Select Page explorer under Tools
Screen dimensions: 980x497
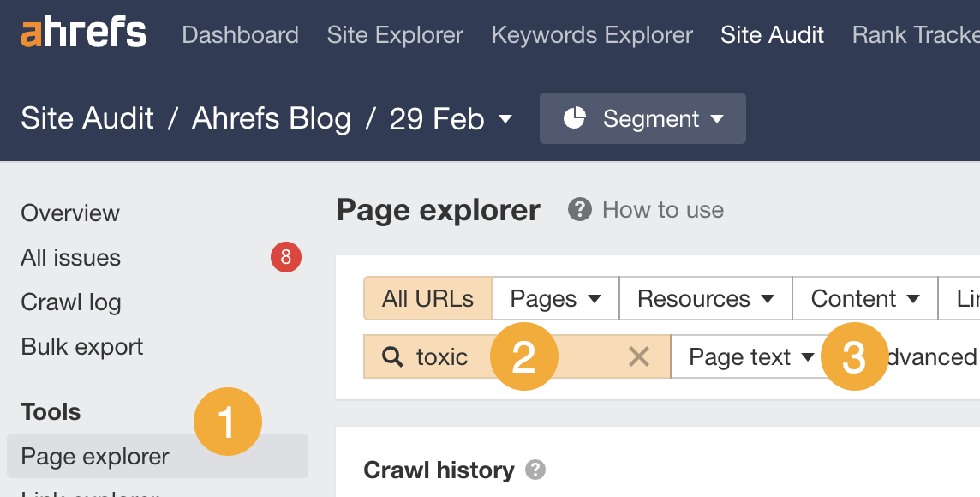tap(94, 456)
